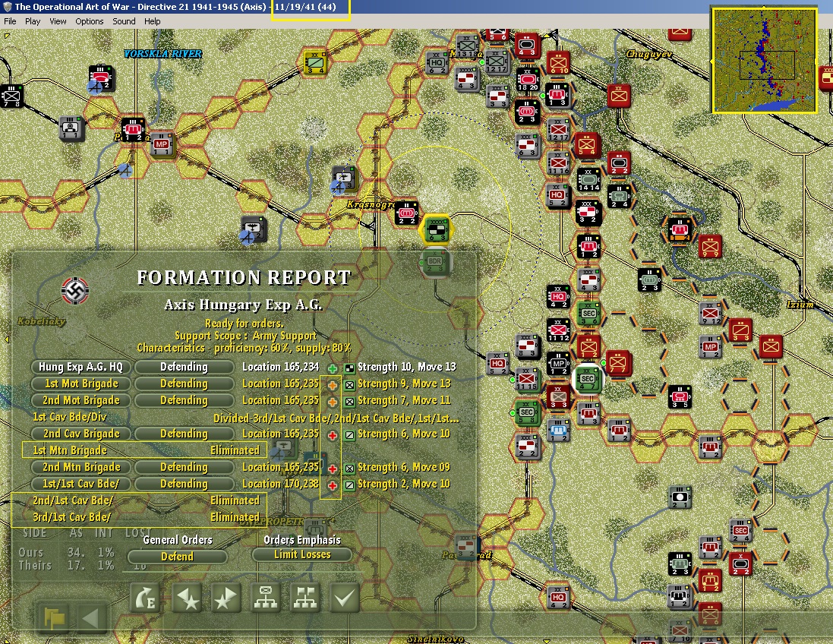Click the green health cross for Hung Exp HQ
This screenshot has height=644, width=833.
point(333,368)
